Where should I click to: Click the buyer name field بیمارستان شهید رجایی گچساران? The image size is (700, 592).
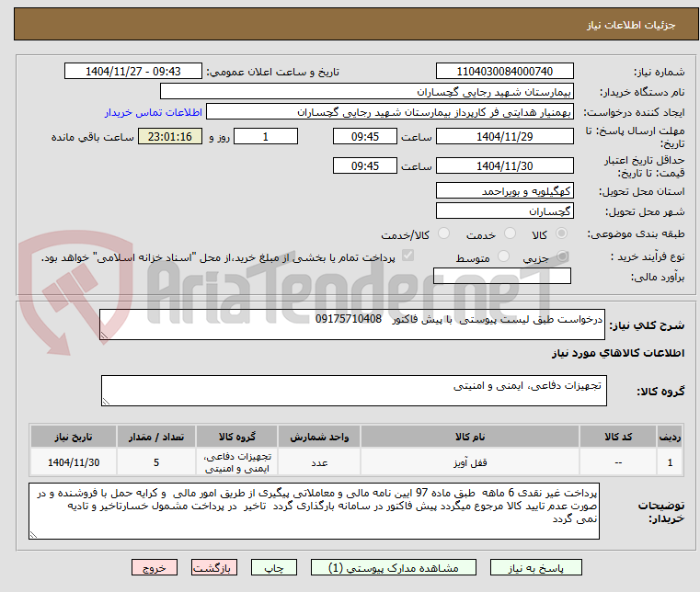(366, 91)
